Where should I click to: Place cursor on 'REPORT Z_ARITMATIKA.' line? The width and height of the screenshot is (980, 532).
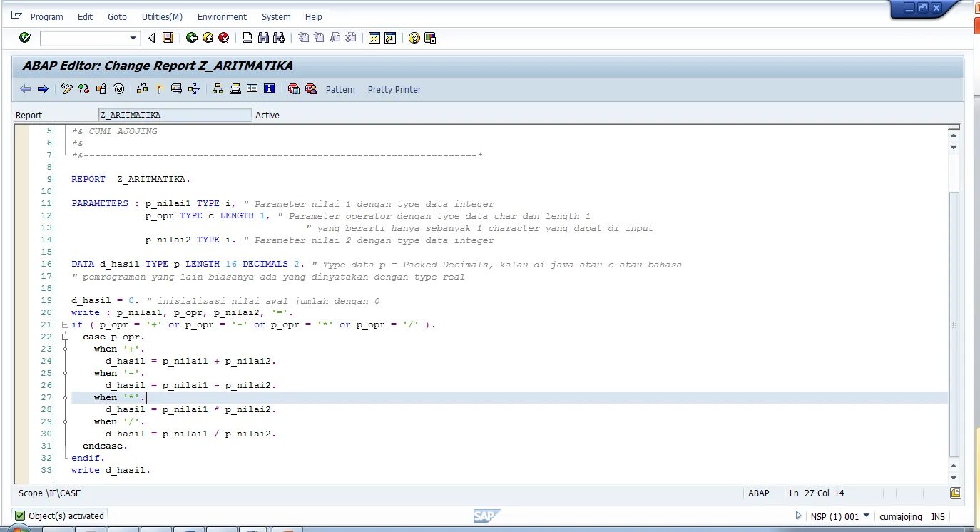point(131,179)
